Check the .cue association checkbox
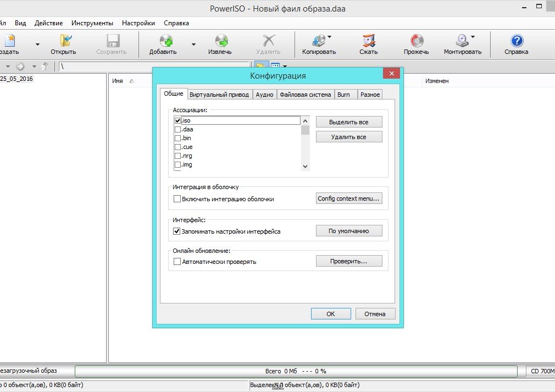 [177, 147]
